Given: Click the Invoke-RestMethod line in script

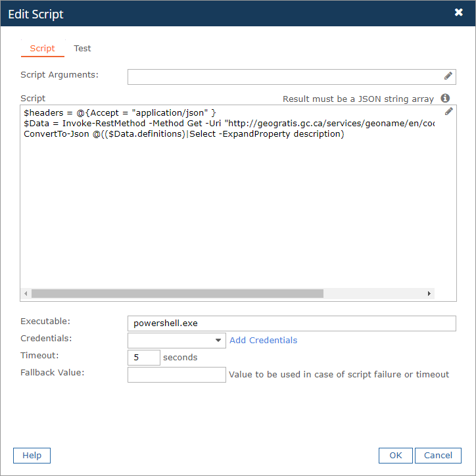Looking at the screenshot, I should pyautogui.click(x=229, y=124).
